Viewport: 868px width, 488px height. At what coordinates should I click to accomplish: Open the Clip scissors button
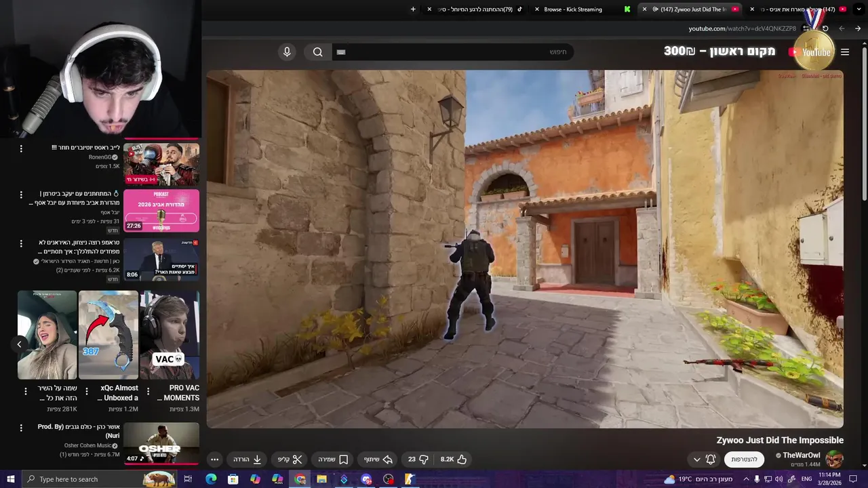[290, 459]
